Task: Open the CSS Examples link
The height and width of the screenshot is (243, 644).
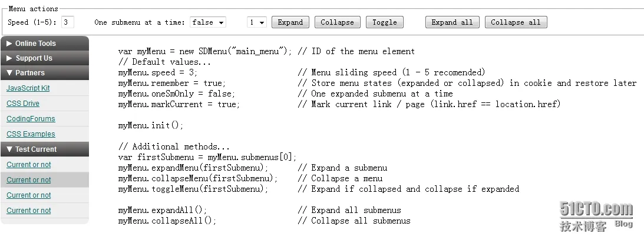Action: pos(31,134)
